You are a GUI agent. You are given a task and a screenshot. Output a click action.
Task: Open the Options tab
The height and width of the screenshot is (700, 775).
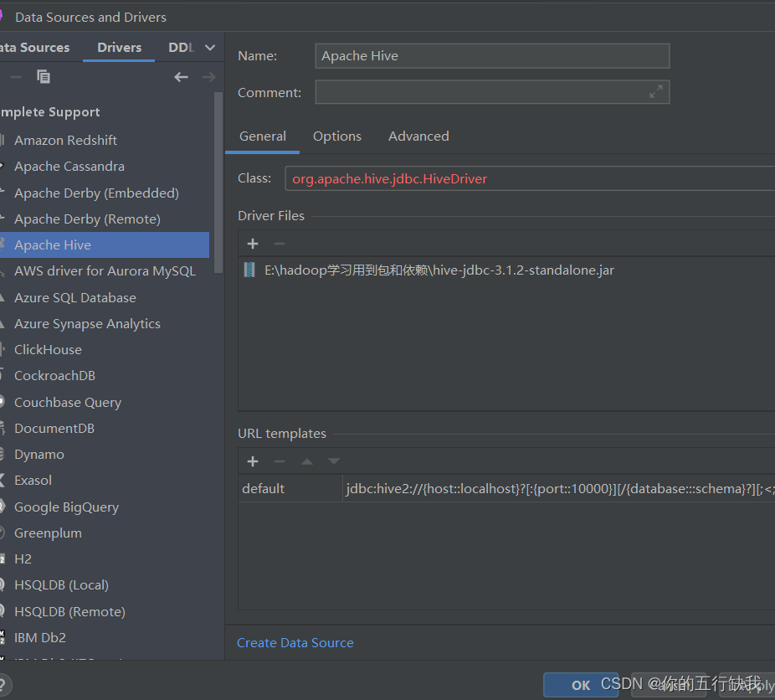click(x=337, y=136)
